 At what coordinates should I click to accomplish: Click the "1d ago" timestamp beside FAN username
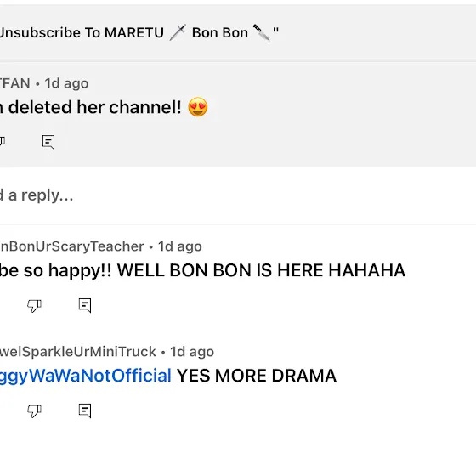pos(66,83)
